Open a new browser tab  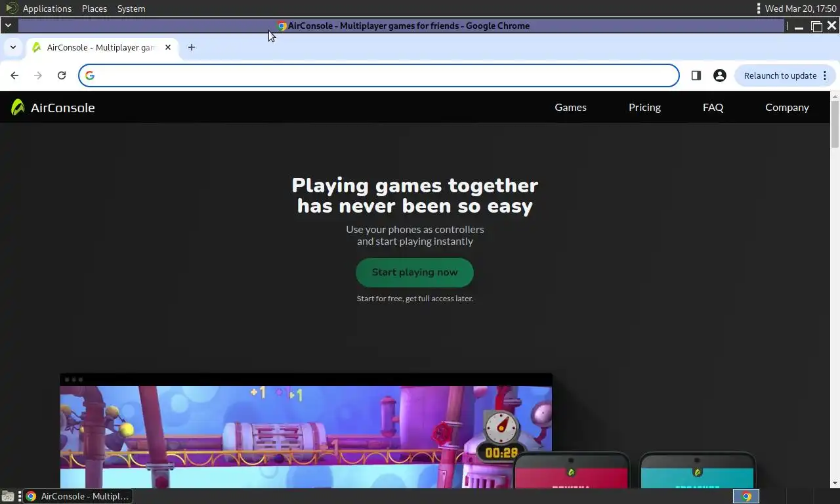(x=192, y=47)
